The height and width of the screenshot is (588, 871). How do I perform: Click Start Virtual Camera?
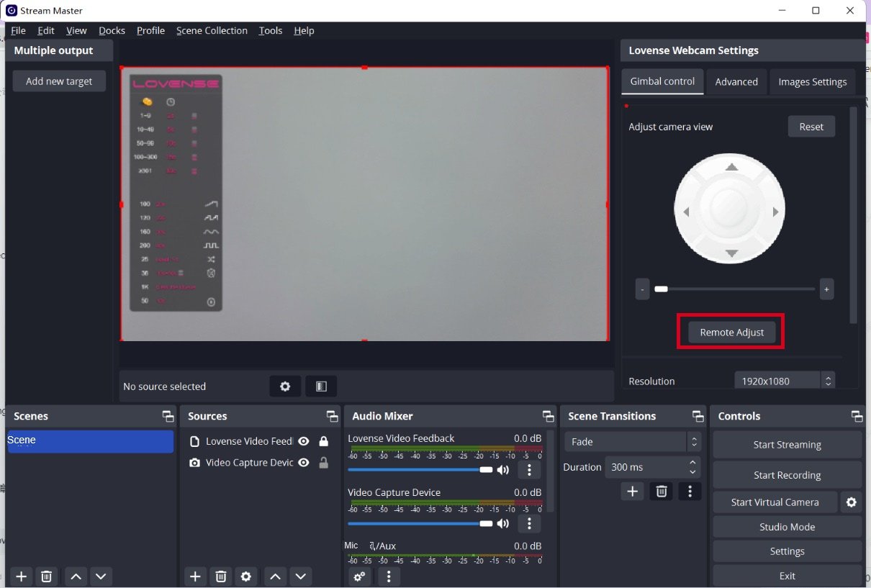775,502
